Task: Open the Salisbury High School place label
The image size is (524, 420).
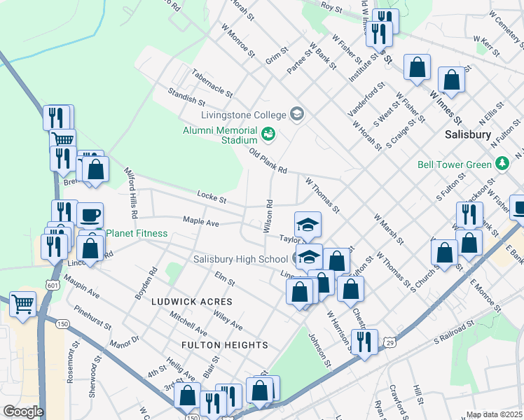Action: (x=240, y=259)
